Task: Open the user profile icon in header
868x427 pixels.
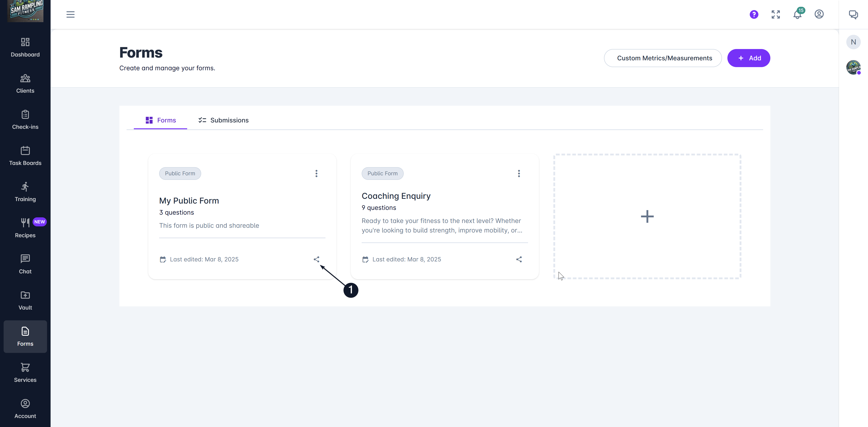Action: 819,14
